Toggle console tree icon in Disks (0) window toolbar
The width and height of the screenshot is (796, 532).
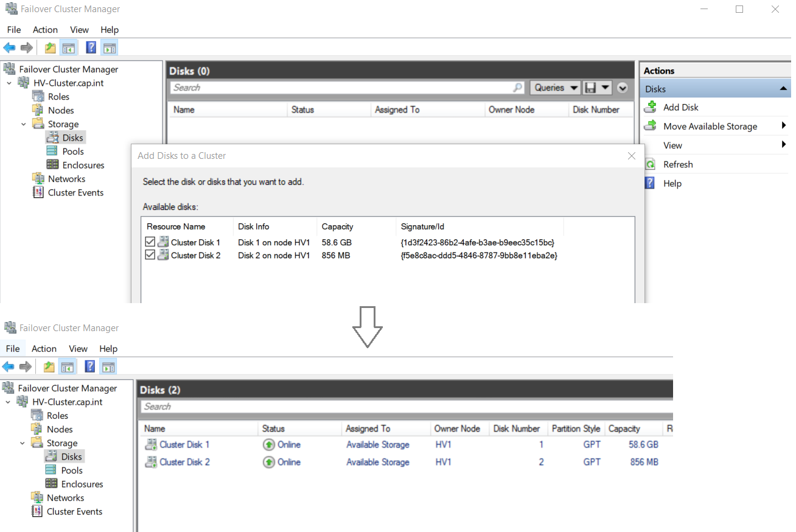pyautogui.click(x=68, y=47)
